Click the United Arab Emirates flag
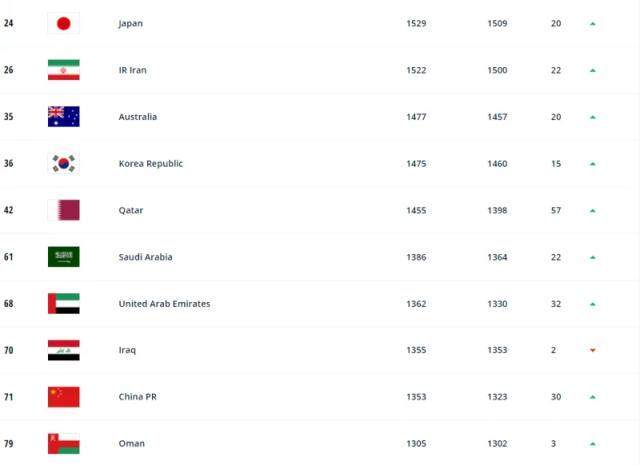The height and width of the screenshot is (465, 640). 63,303
